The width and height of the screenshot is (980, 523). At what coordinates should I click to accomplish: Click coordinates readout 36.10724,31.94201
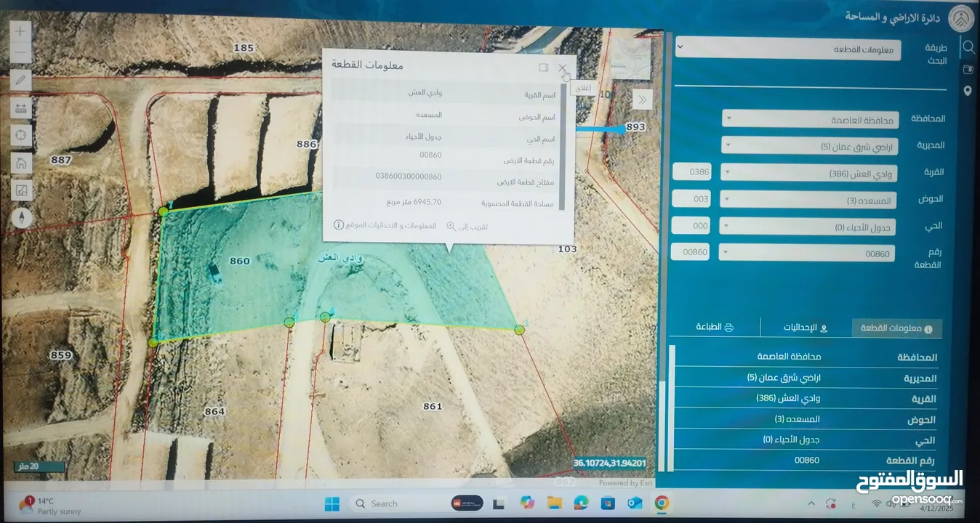(609, 463)
